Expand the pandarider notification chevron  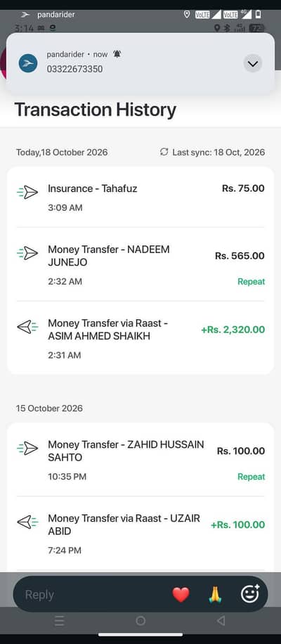(253, 64)
